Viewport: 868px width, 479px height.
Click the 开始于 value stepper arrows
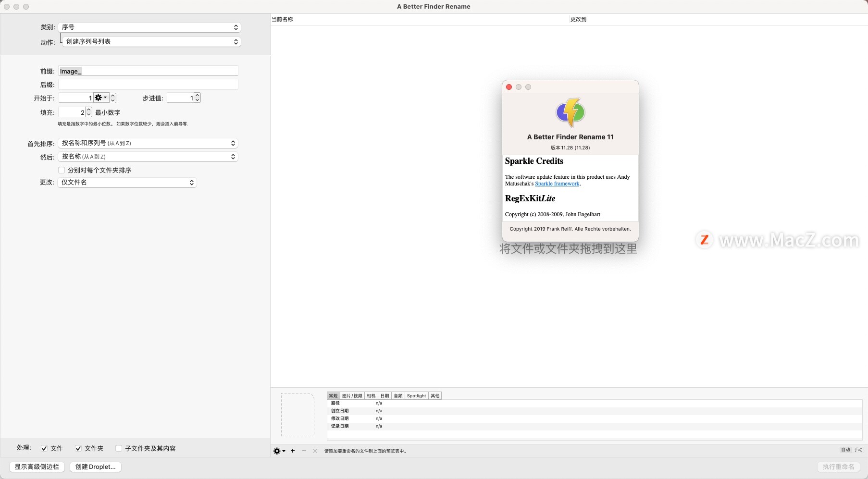[x=113, y=98]
